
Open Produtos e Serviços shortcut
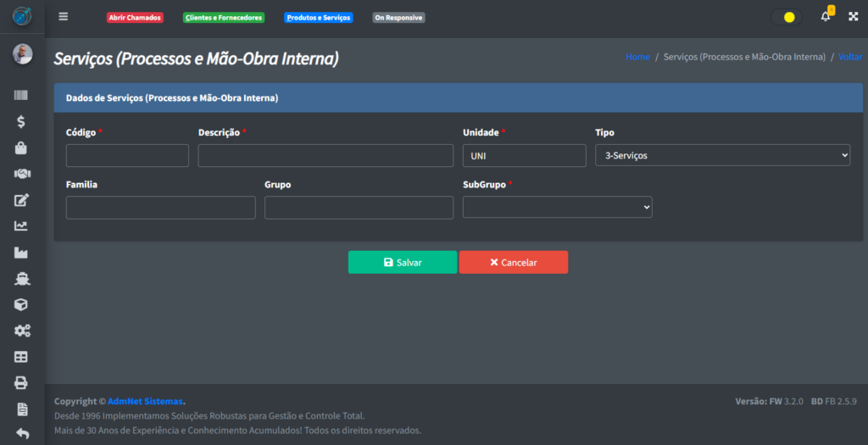tap(318, 18)
